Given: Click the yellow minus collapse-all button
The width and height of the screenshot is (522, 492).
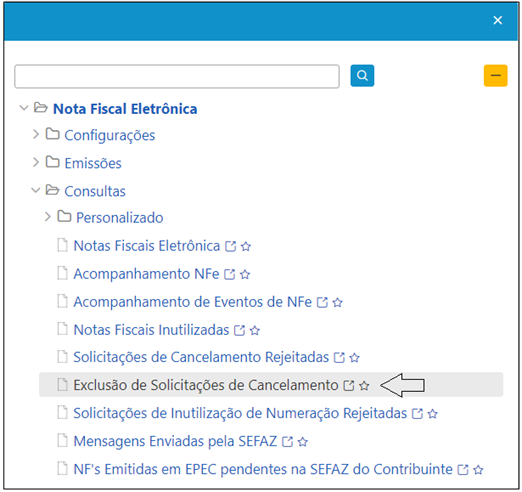Looking at the screenshot, I should coord(495,76).
